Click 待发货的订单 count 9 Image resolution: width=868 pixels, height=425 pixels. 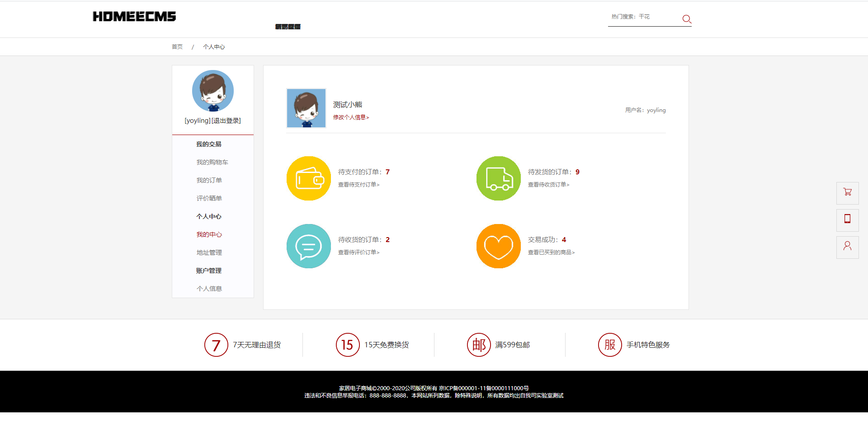[x=577, y=172]
